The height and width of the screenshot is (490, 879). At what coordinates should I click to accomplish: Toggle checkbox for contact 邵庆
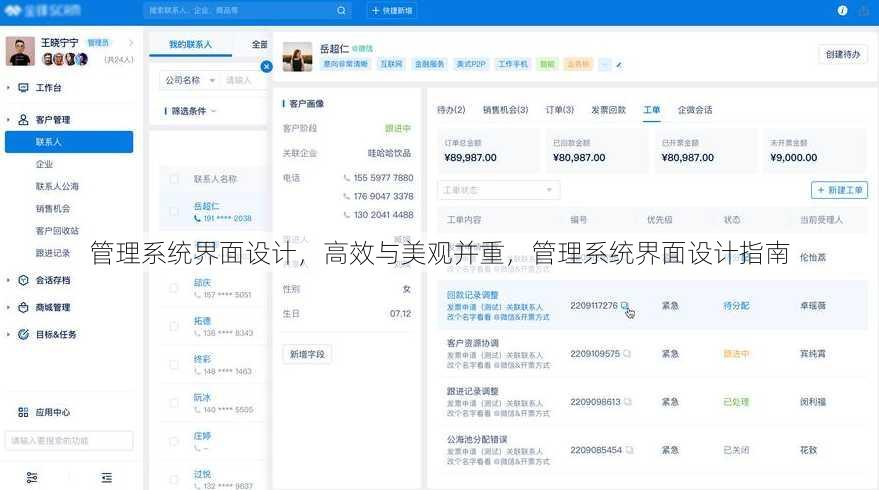[x=174, y=288]
